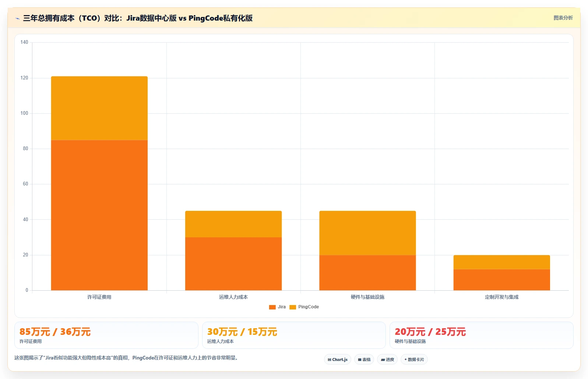Click the PingCode segment of 硬件与基础设施 bar
Image resolution: width=588 pixels, height=379 pixels.
pos(367,233)
